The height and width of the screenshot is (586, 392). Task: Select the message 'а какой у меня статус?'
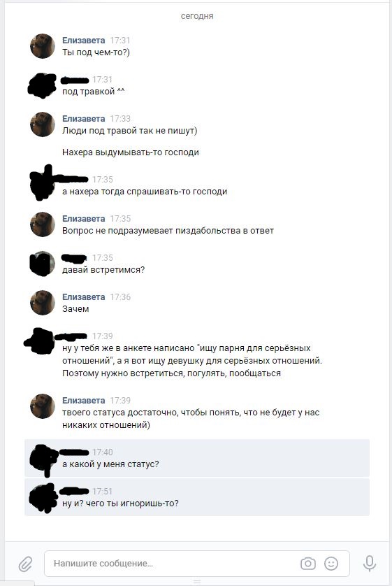[197, 458]
